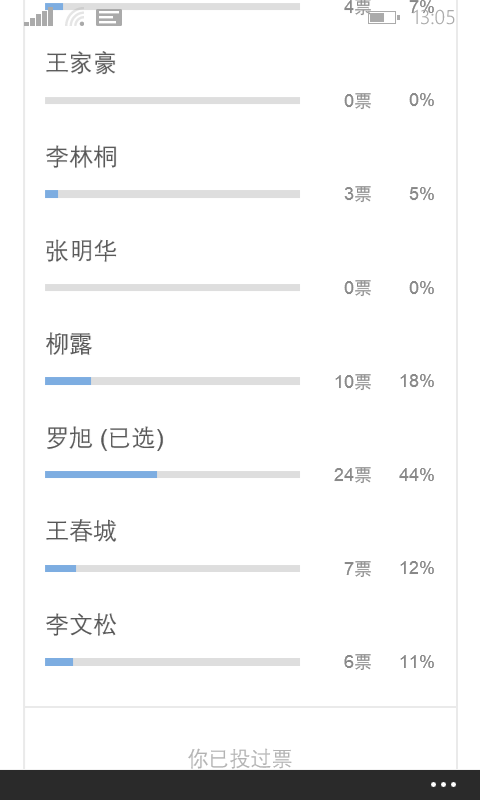Tap the 你已投过票 button
The width and height of the screenshot is (480, 800).
(x=240, y=759)
